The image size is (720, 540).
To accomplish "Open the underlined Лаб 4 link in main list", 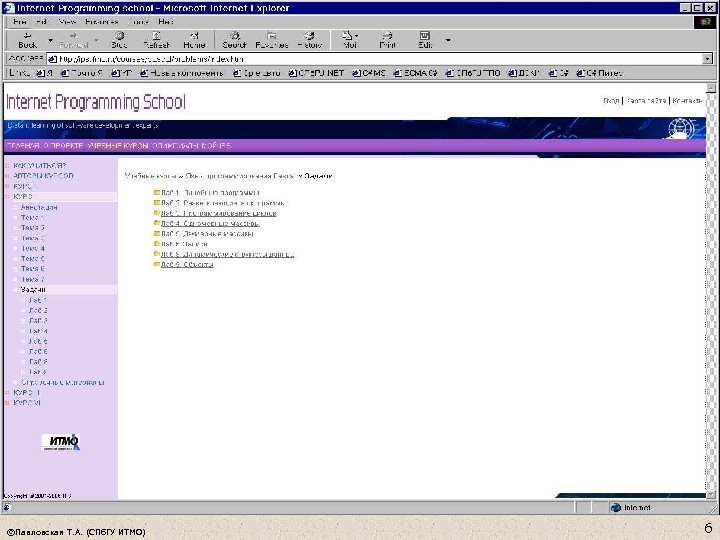I will pyautogui.click(x=210, y=223).
